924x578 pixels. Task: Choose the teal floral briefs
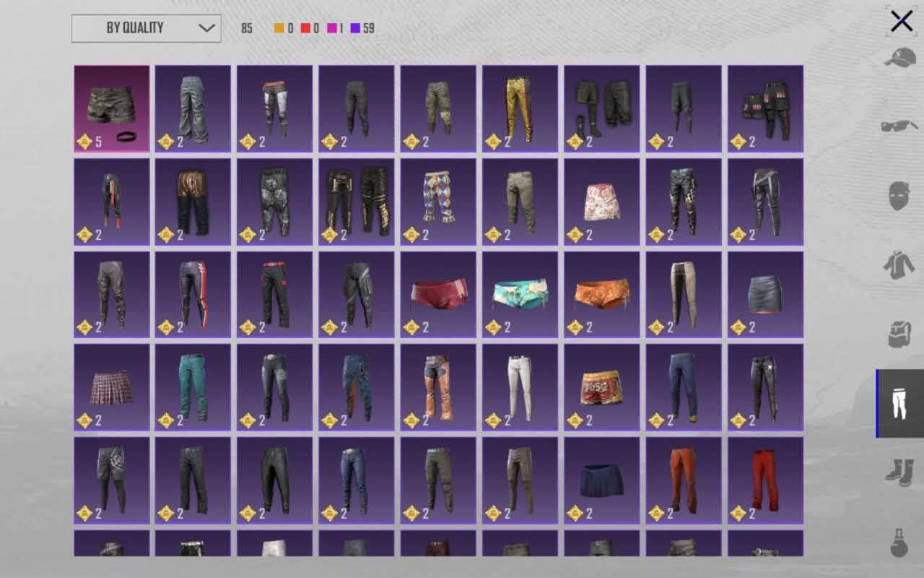520,294
